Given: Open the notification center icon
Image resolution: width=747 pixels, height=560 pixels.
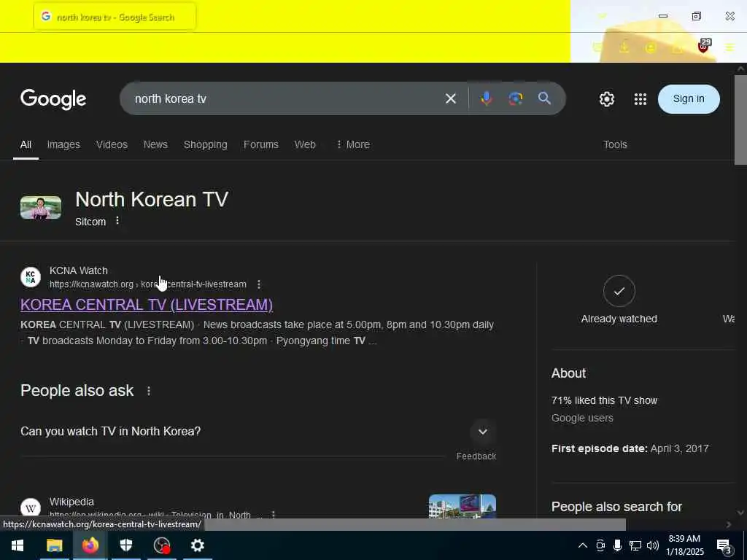Looking at the screenshot, I should coord(724,545).
